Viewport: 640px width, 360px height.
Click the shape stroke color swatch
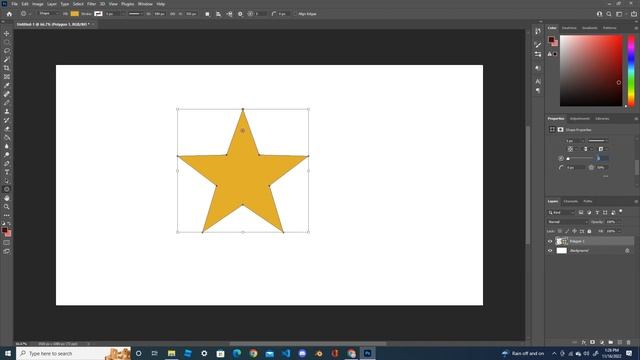click(x=98, y=14)
